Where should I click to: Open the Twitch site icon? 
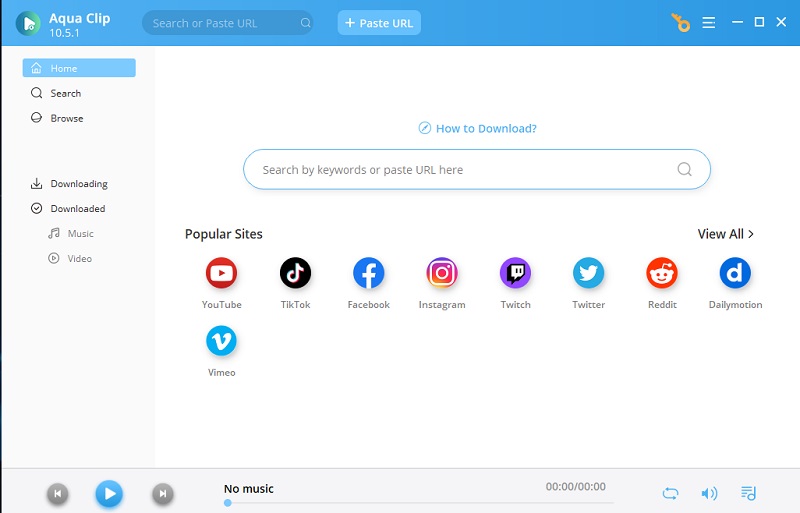point(515,273)
